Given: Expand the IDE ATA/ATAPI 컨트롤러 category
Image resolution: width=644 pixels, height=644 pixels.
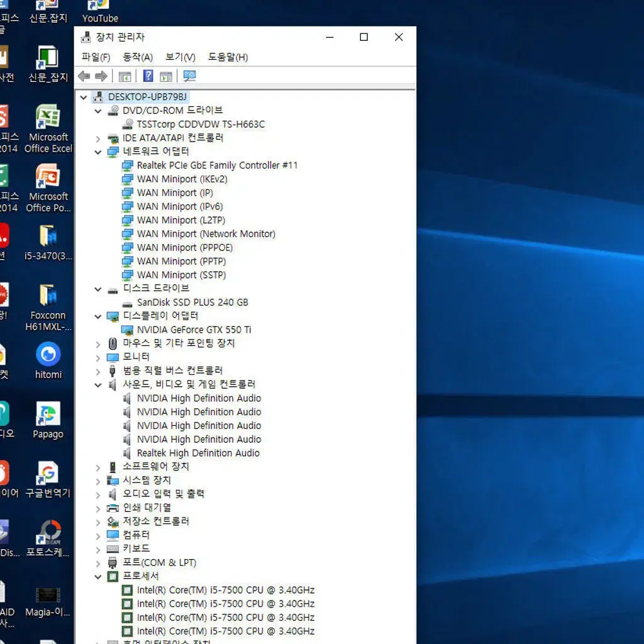Looking at the screenshot, I should pyautogui.click(x=97, y=138).
